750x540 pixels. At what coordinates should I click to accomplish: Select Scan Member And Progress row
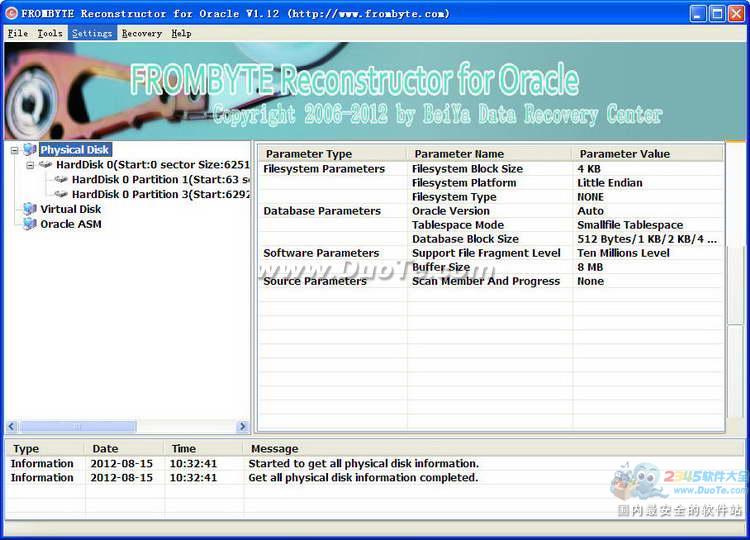pyautogui.click(x=491, y=281)
